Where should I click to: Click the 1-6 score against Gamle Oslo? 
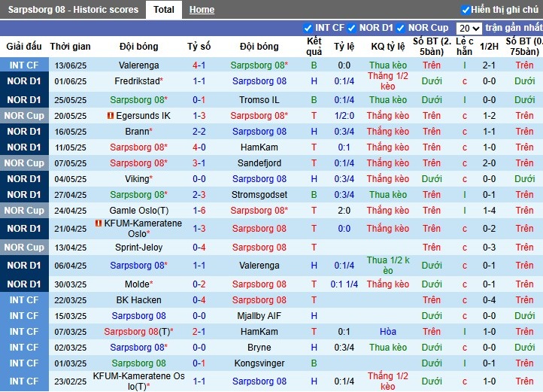(x=199, y=211)
